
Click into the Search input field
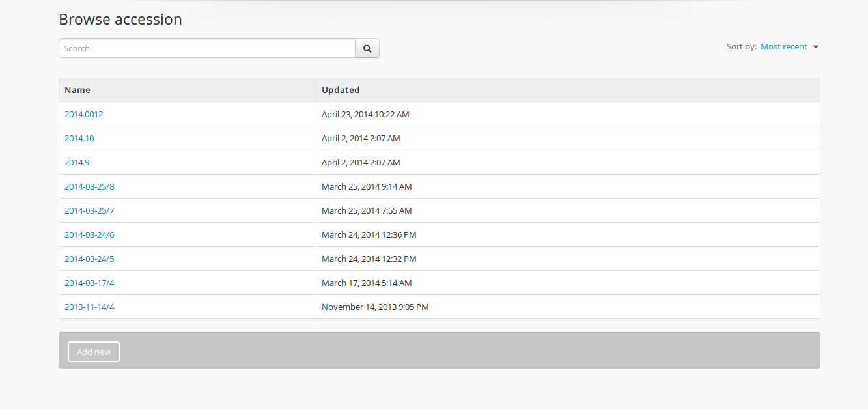click(x=206, y=48)
